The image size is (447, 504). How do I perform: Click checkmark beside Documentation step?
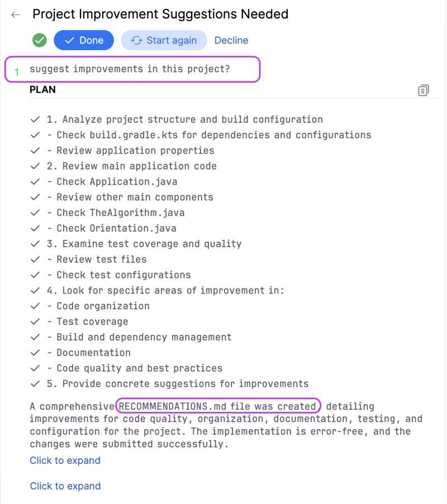coord(35,353)
